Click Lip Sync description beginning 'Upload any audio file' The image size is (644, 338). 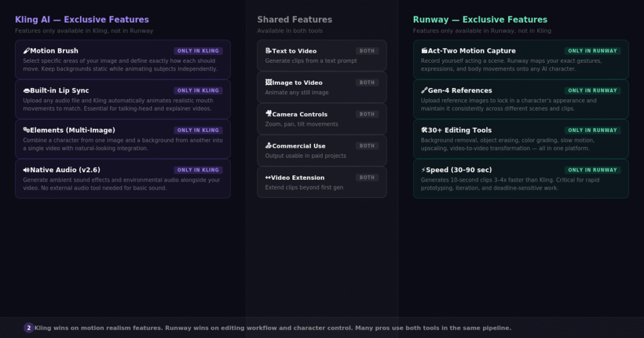(118, 104)
